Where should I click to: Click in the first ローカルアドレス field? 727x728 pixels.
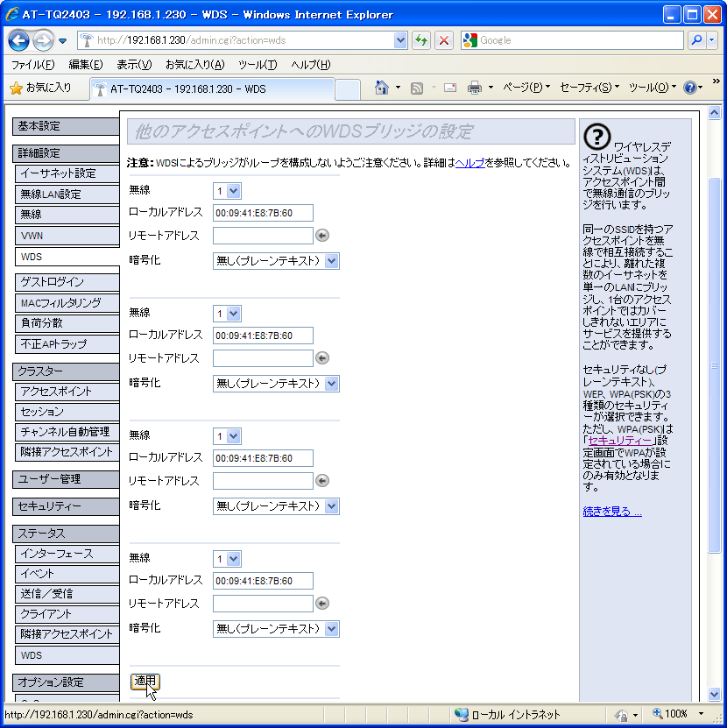point(263,213)
